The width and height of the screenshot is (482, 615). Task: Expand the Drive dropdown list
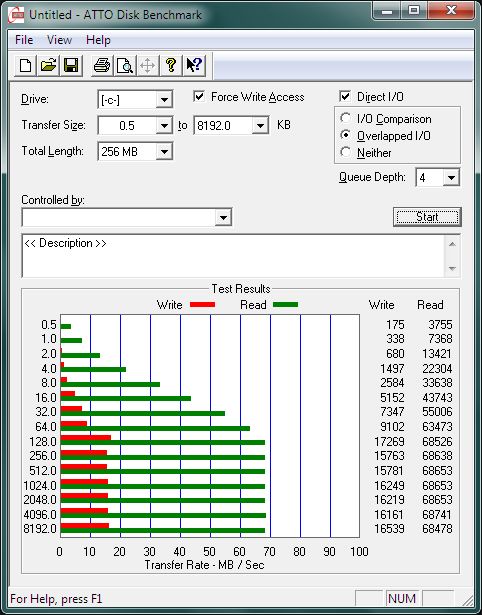point(164,100)
